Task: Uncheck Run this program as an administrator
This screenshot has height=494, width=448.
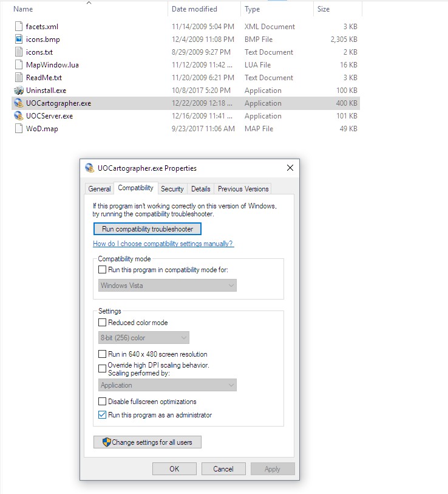Action: point(103,415)
